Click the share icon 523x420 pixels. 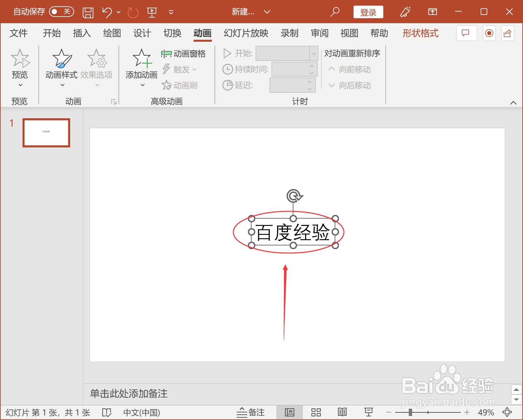pos(507,33)
